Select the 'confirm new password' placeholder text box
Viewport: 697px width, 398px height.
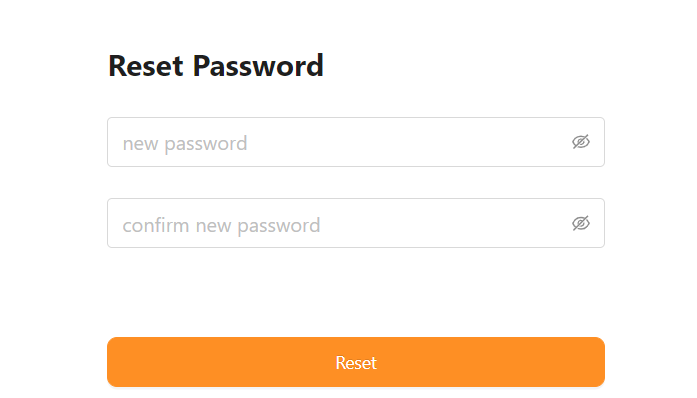click(x=356, y=223)
